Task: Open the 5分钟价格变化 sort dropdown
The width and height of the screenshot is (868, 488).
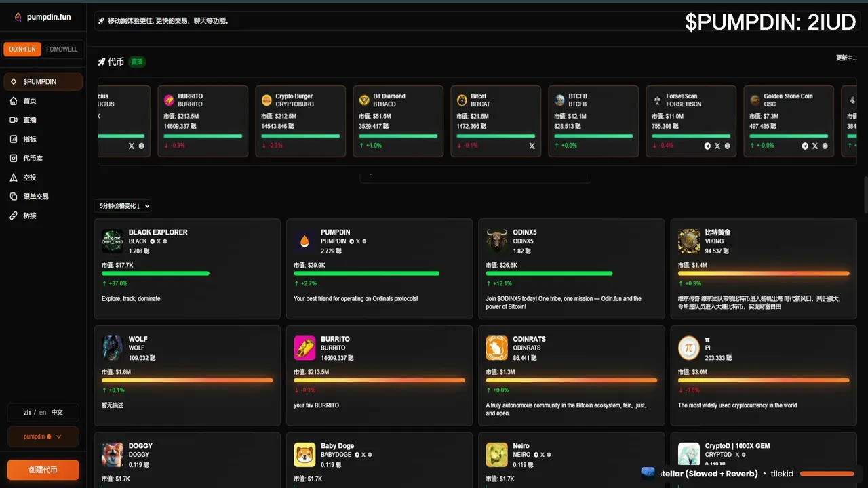Action: tap(123, 206)
